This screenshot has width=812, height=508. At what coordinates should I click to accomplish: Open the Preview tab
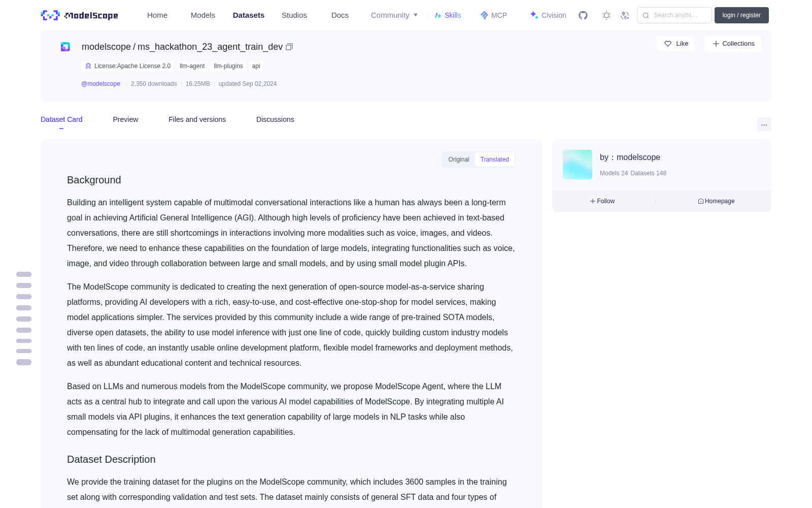[x=125, y=119]
